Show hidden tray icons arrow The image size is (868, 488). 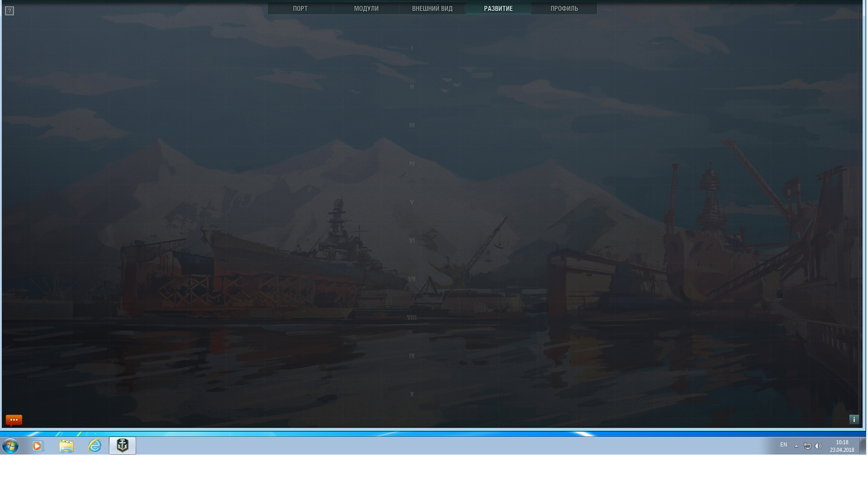797,446
